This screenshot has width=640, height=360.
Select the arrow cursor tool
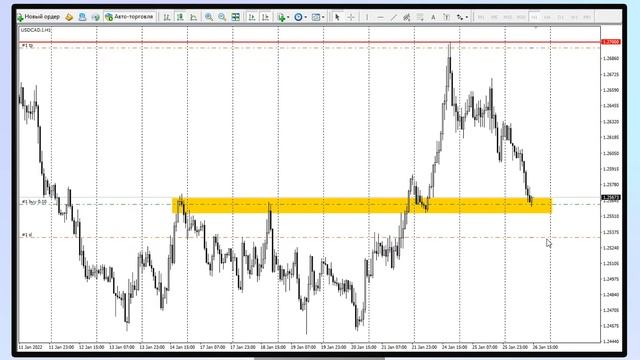tap(337, 17)
